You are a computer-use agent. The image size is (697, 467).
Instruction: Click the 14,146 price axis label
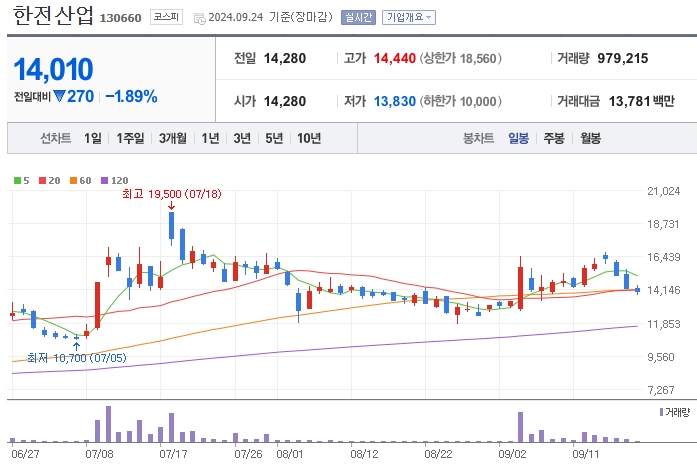(664, 290)
